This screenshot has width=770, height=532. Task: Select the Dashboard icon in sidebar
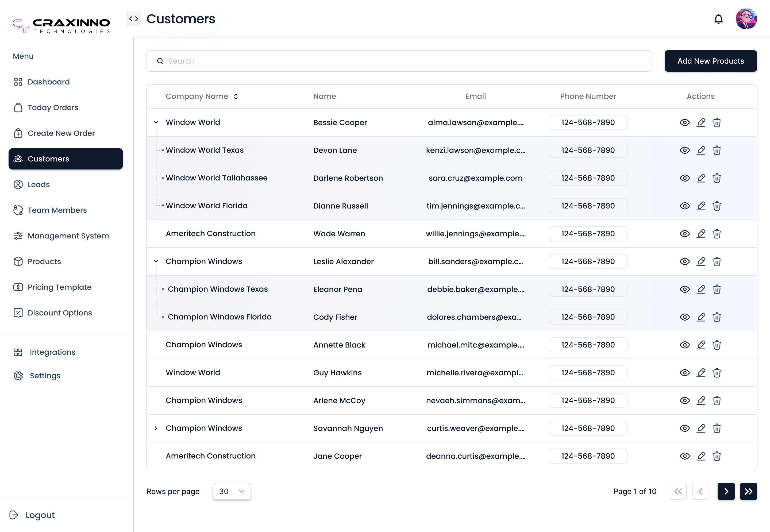(18, 82)
